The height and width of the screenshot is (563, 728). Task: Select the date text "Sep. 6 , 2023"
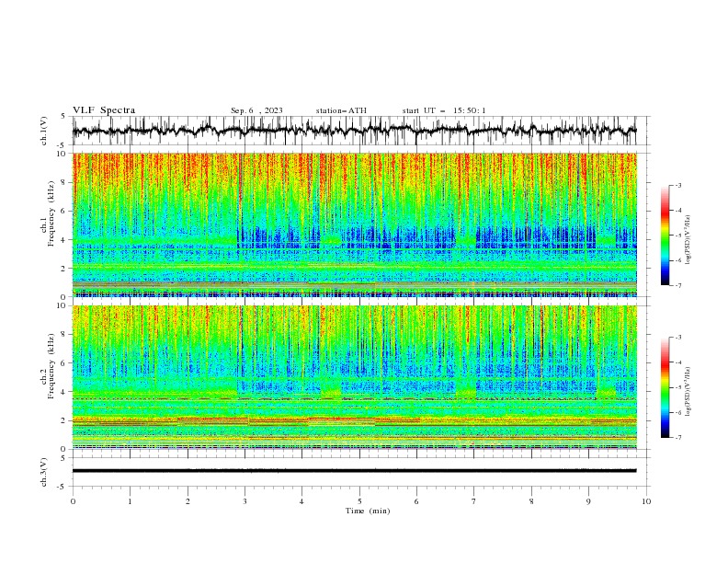tap(256, 110)
